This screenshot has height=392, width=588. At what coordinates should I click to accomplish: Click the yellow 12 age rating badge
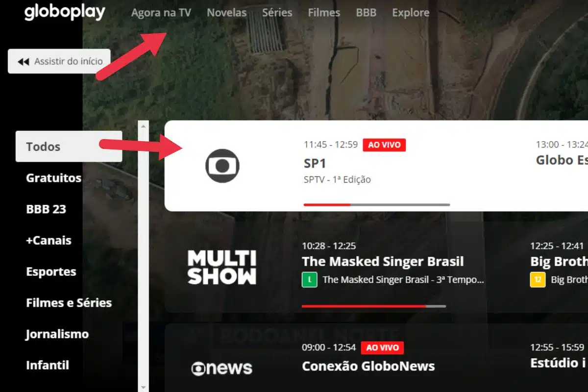(x=538, y=280)
